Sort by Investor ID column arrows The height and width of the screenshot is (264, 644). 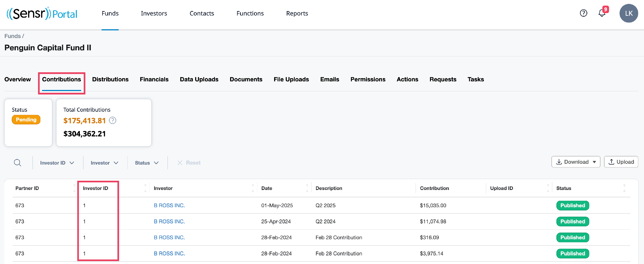[145, 188]
